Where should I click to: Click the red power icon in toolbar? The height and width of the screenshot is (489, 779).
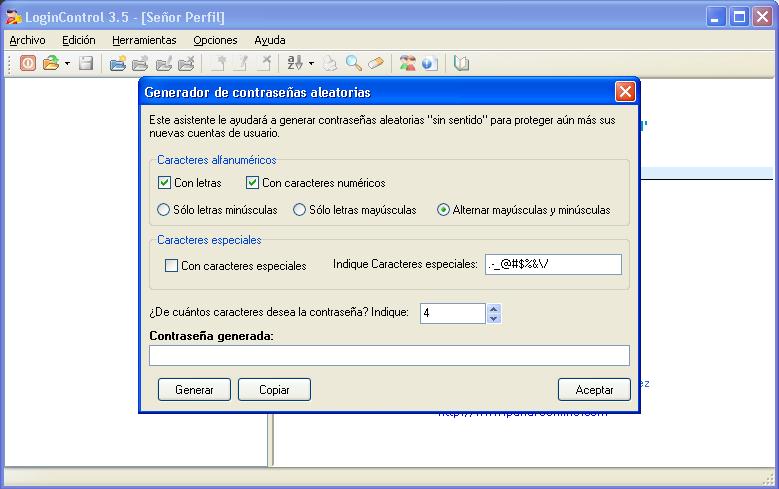[x=28, y=63]
